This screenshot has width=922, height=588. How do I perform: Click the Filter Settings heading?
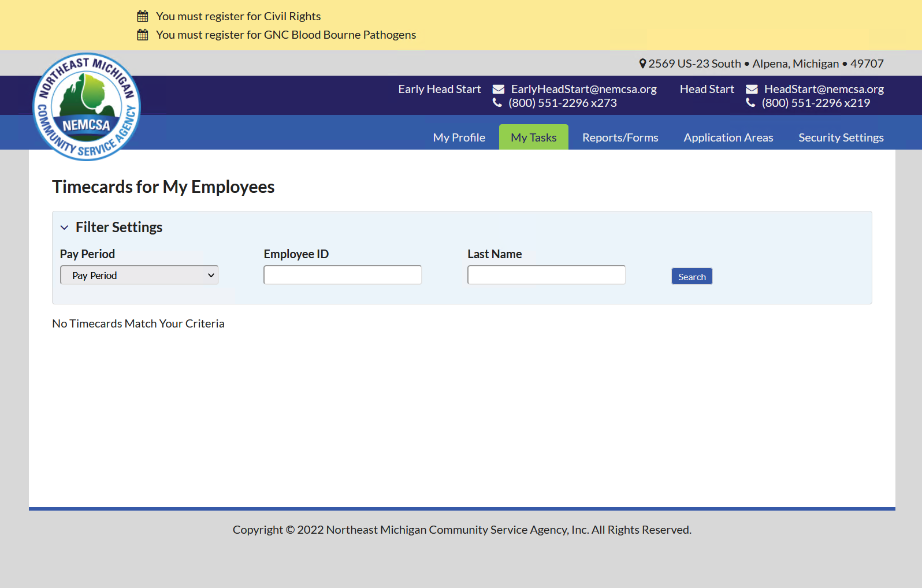pyautogui.click(x=119, y=227)
